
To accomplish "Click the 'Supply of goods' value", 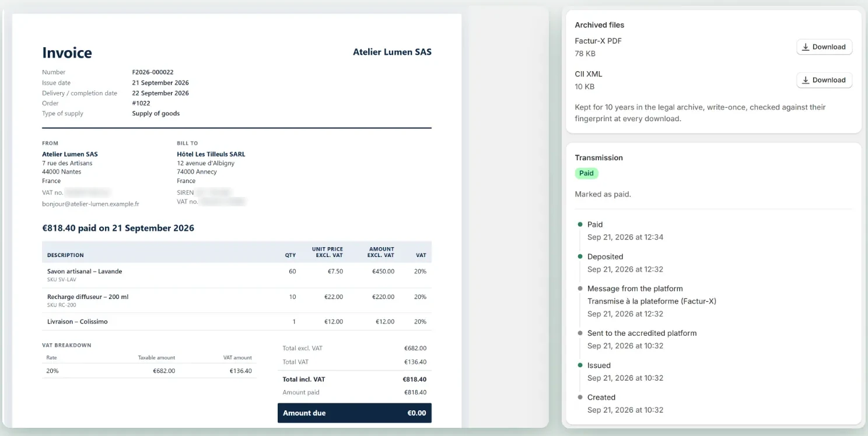I will click(x=156, y=114).
